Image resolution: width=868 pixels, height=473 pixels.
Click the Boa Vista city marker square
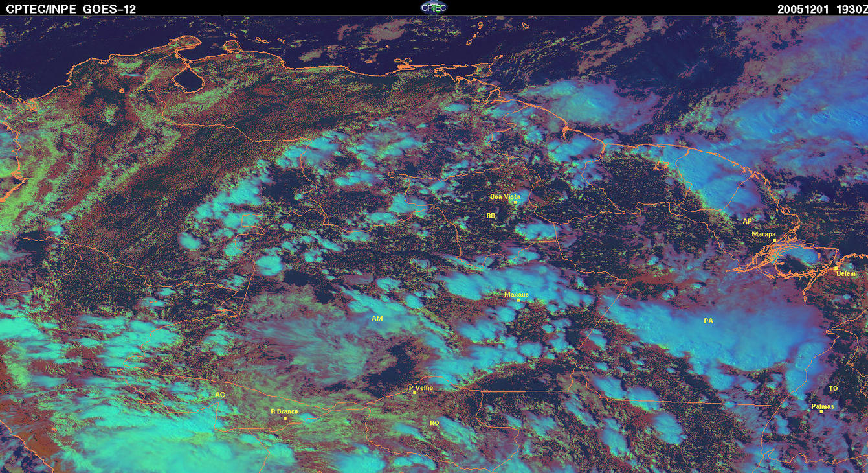[515, 202]
